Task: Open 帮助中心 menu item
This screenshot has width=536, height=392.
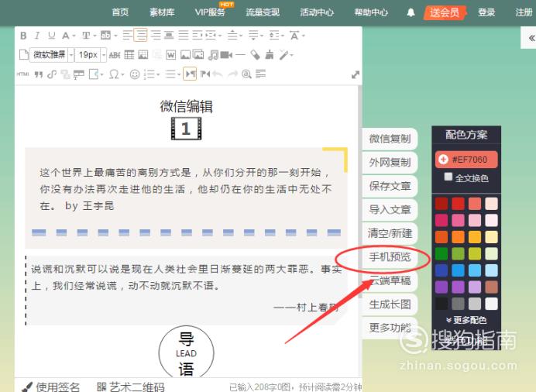Action: pos(371,12)
